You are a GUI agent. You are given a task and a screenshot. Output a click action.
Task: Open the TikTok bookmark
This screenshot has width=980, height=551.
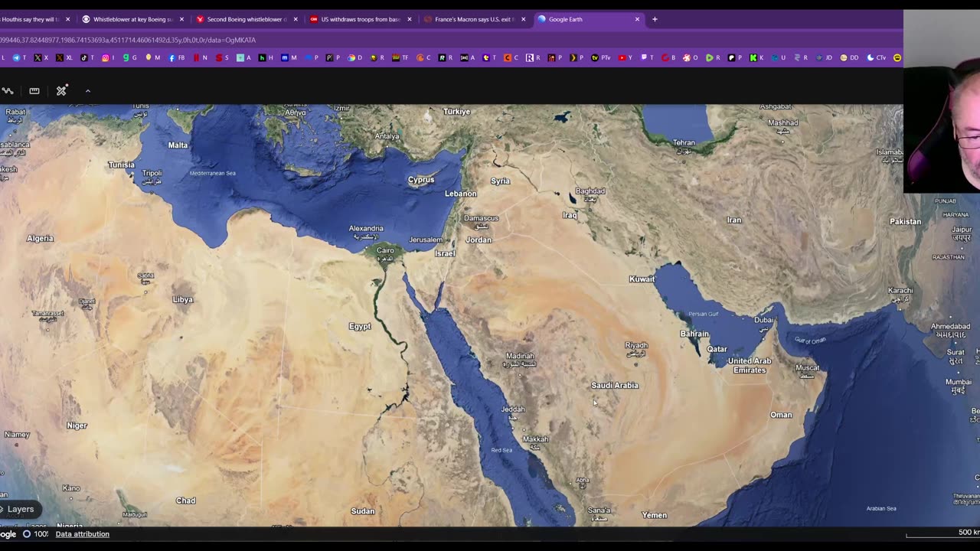click(87, 57)
